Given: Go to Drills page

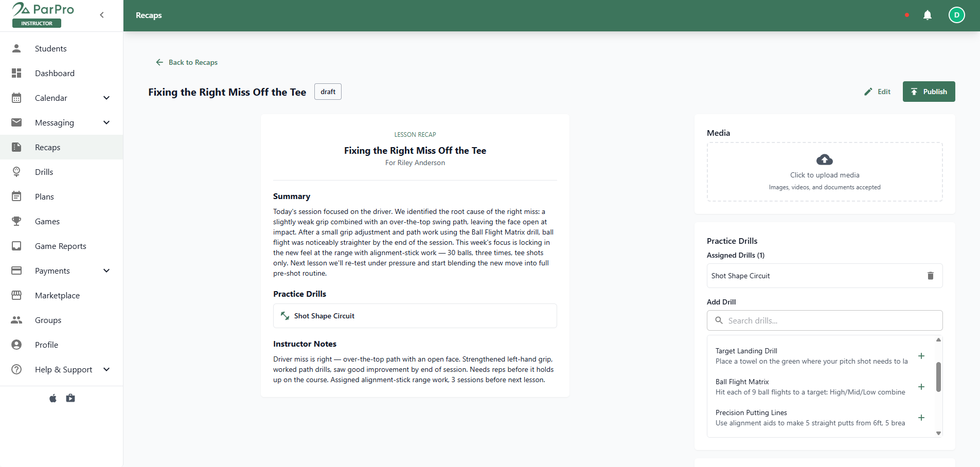Looking at the screenshot, I should (x=61, y=172).
